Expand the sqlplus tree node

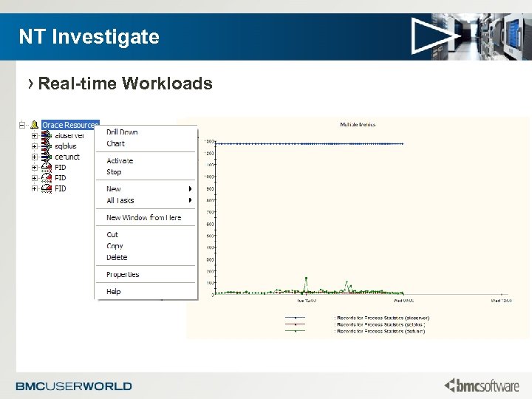[34, 146]
